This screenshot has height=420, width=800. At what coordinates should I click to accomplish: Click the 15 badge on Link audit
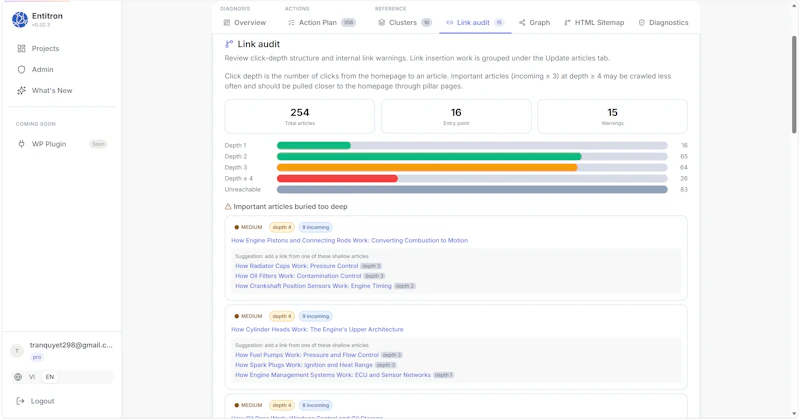[x=499, y=22]
